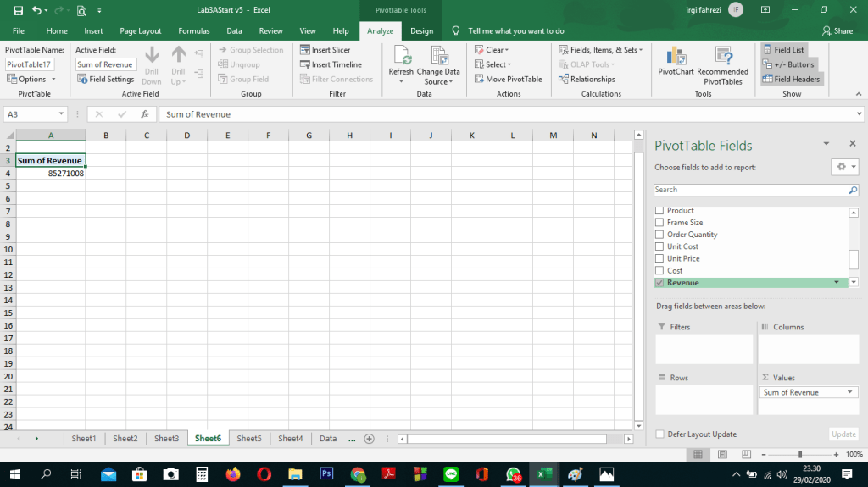Image resolution: width=868 pixels, height=487 pixels.
Task: Check the Product field checkbox
Action: pos(659,211)
